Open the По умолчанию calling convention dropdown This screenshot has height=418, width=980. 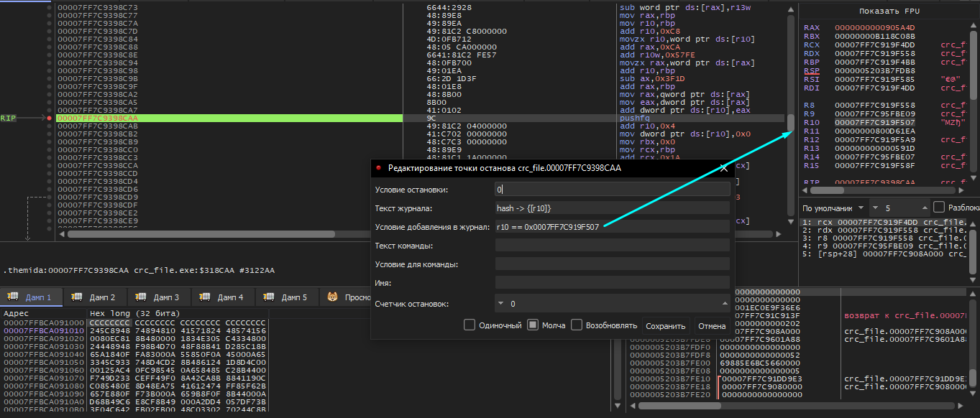(833, 207)
